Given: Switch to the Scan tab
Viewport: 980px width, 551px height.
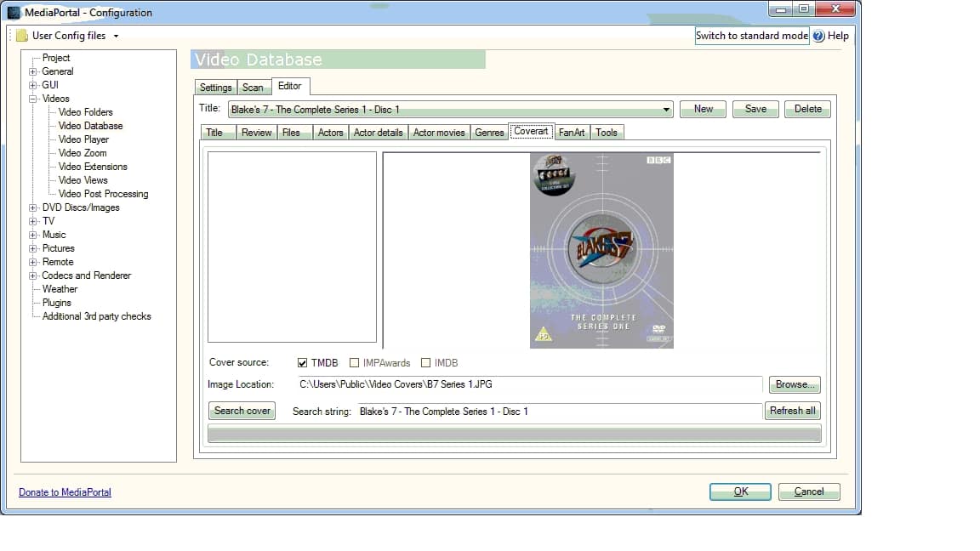Looking at the screenshot, I should coord(253,88).
